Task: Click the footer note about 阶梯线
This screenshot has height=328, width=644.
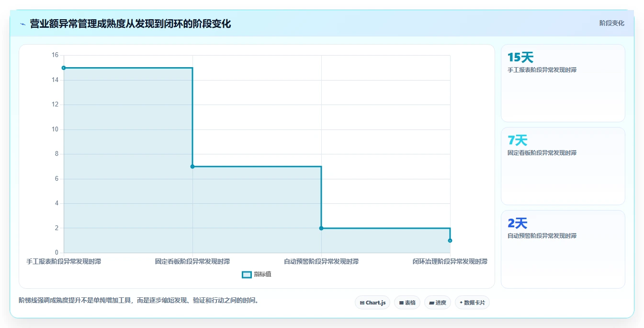Action: pos(139,301)
